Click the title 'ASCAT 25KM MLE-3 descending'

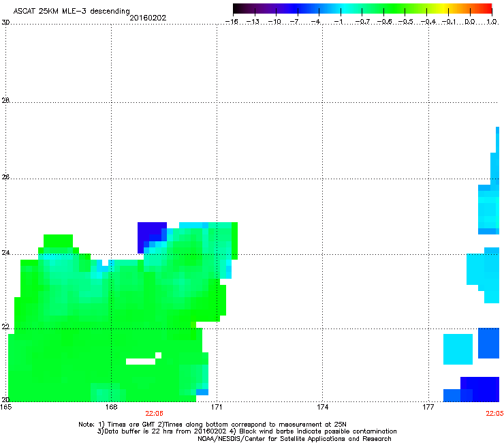(72, 11)
